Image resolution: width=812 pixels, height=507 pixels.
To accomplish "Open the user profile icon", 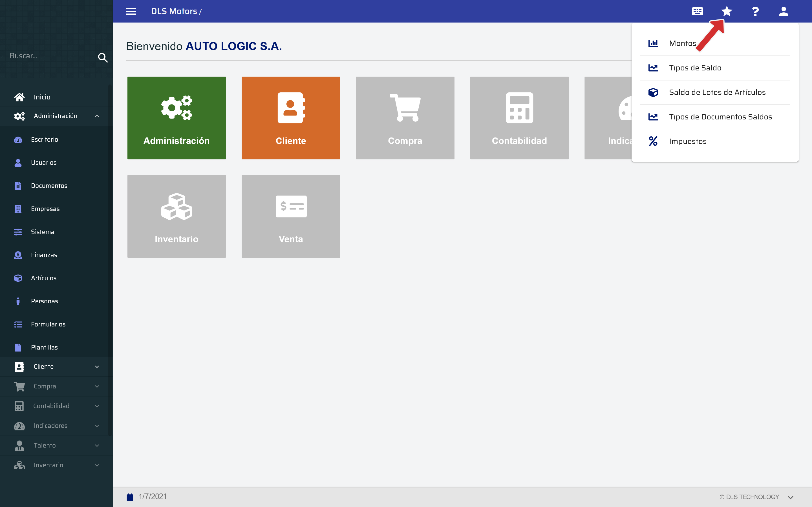I will tap(784, 11).
